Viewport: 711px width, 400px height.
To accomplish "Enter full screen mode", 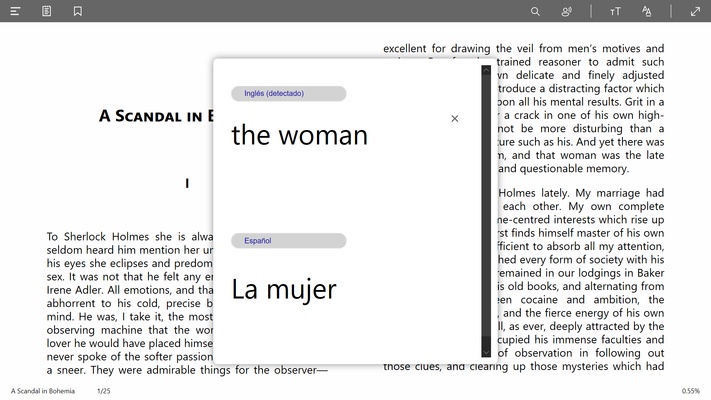I will (695, 11).
